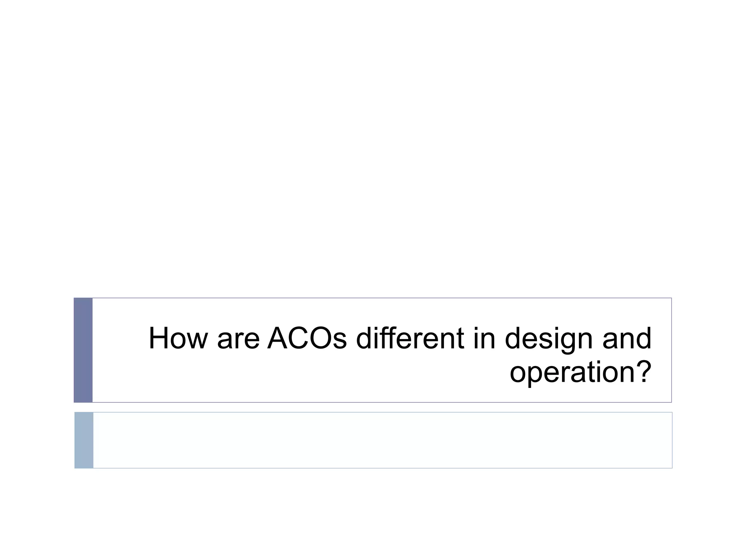
Task: Click the blank slide area above the title
Action: point(373,146)
